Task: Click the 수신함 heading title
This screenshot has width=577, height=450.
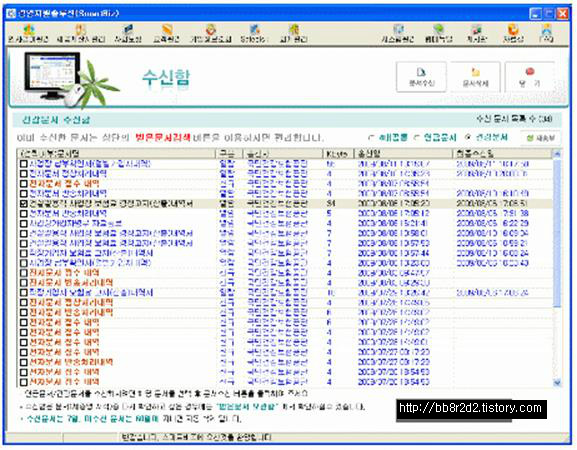Action: pyautogui.click(x=166, y=78)
